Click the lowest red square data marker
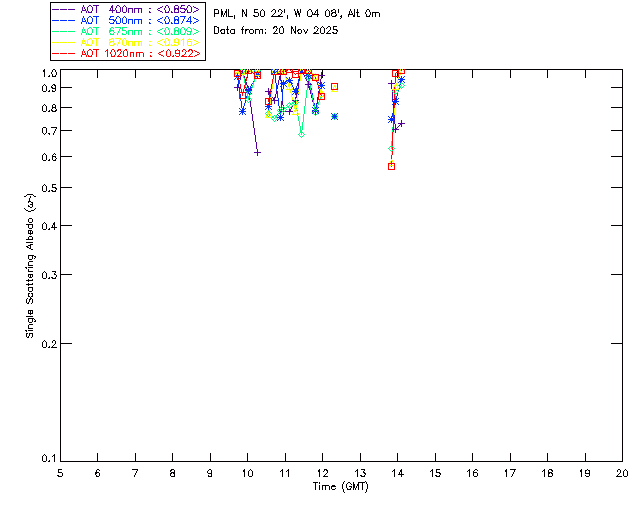Image resolution: width=640 pixels, height=512 pixels. click(x=391, y=166)
